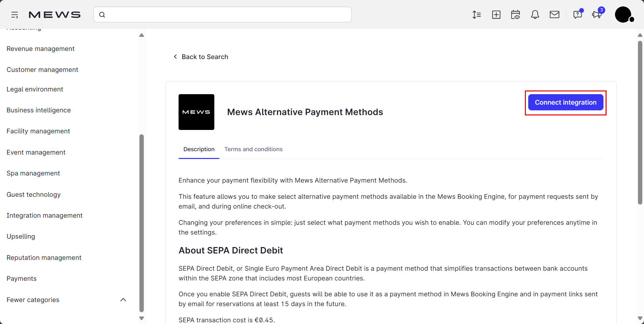
Task: Select Event management category
Action: coord(36,153)
